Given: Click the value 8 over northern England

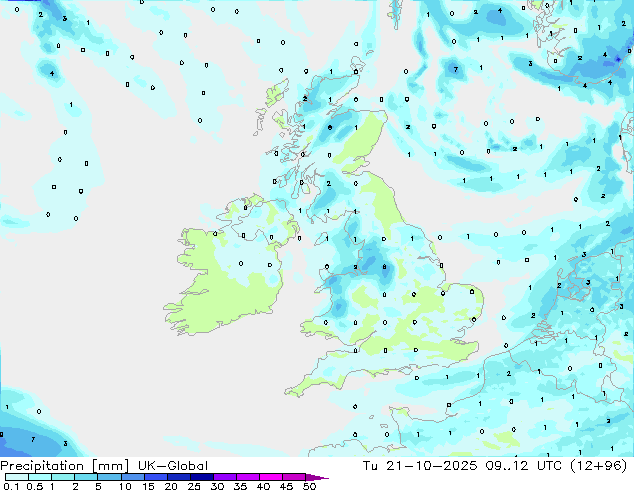Looking at the screenshot, I should click(385, 267).
